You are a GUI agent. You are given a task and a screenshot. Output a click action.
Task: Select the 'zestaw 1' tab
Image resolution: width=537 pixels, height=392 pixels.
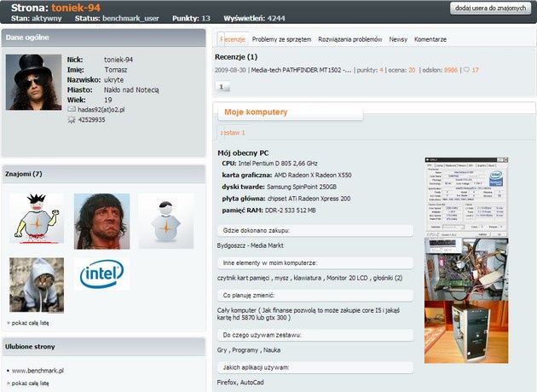232,133
